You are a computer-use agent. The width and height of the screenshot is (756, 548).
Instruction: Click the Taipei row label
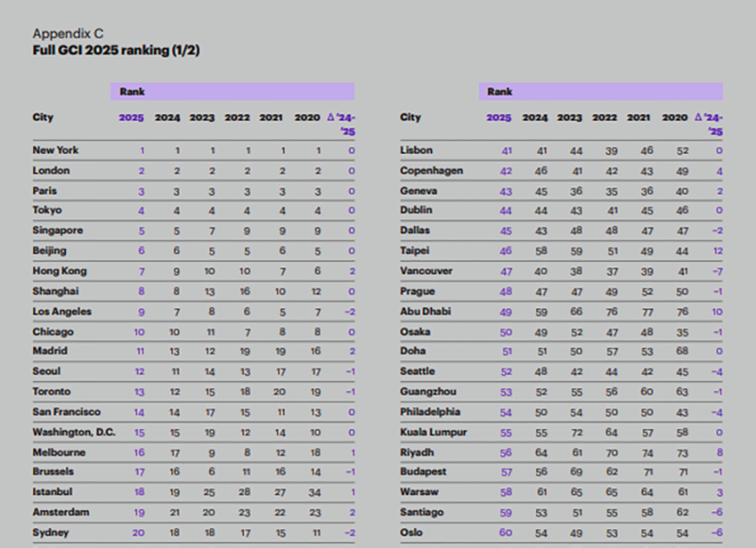click(416, 251)
